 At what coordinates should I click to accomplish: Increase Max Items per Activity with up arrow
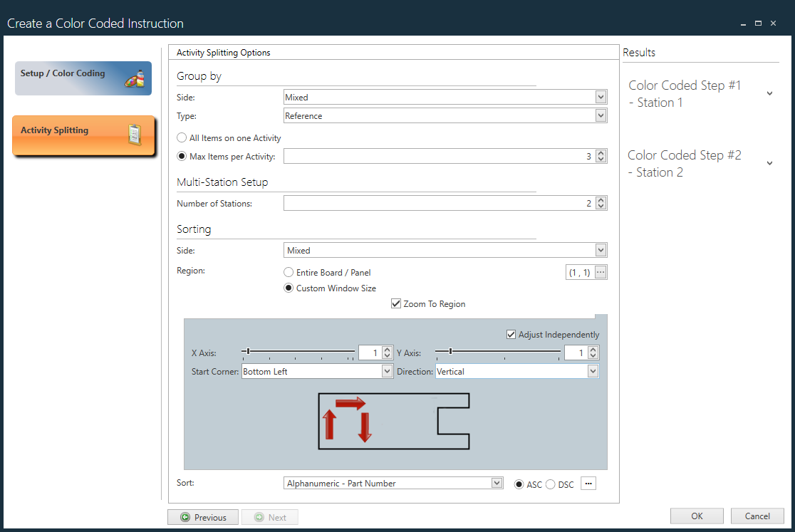point(600,152)
